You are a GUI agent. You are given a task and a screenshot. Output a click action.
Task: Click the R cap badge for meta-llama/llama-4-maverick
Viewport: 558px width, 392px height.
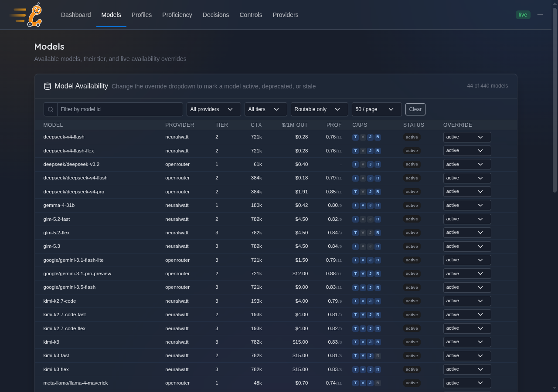click(x=378, y=383)
